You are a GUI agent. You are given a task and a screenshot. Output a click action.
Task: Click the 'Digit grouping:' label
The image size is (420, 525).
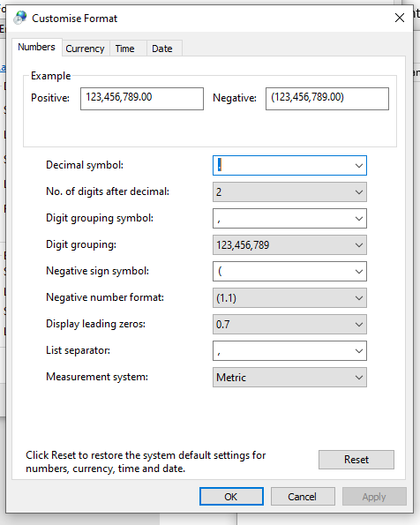[x=81, y=244]
